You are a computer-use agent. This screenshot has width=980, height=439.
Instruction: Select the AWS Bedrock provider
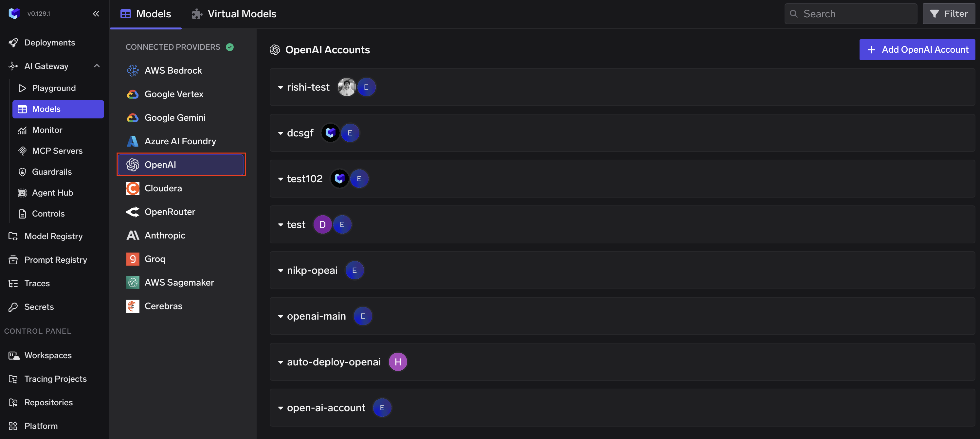173,70
